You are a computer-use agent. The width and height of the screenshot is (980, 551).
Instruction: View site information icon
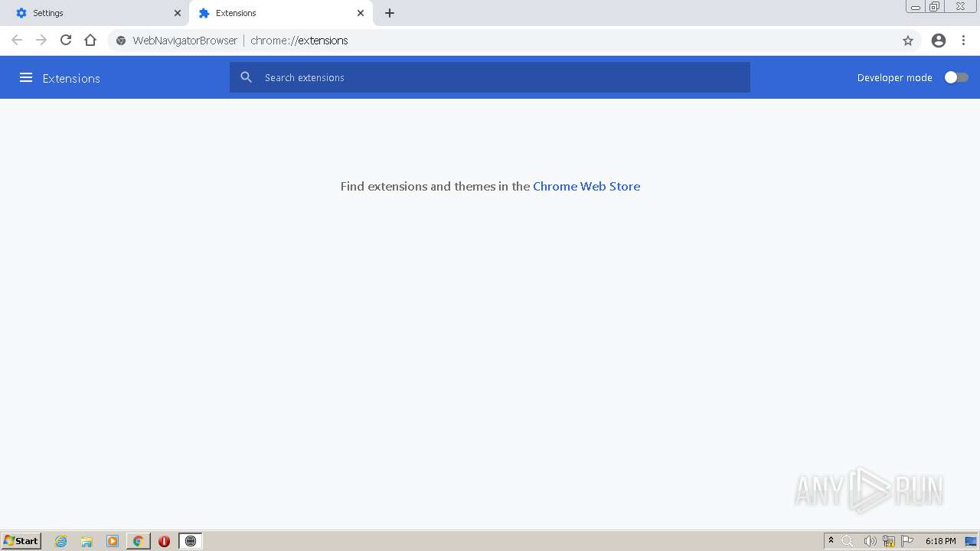click(x=121, y=41)
